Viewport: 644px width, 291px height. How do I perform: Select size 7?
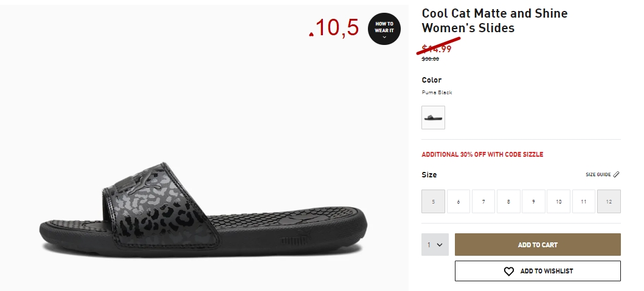[483, 201]
